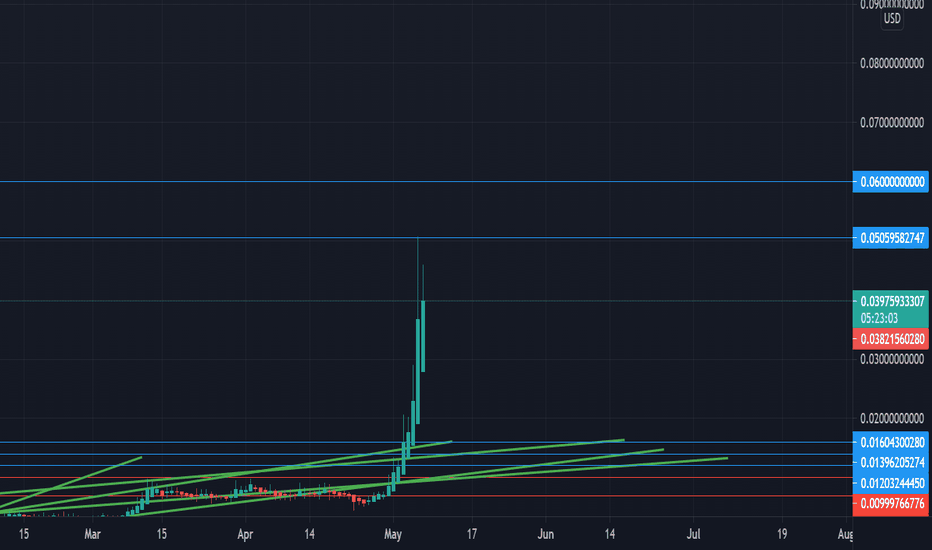Click the Apr label on time axis
Screen dimensions: 932x550
coord(245,534)
